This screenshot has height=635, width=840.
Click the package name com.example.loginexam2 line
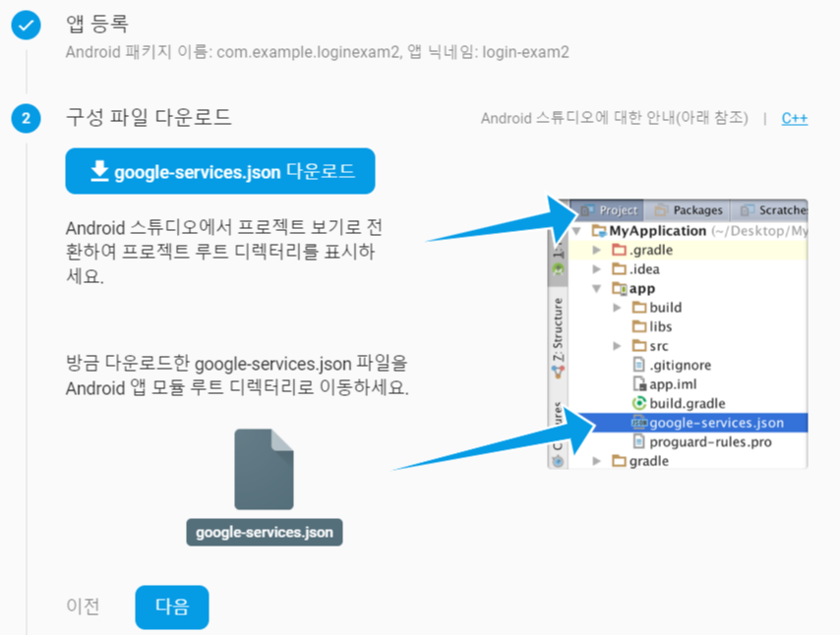317,52
